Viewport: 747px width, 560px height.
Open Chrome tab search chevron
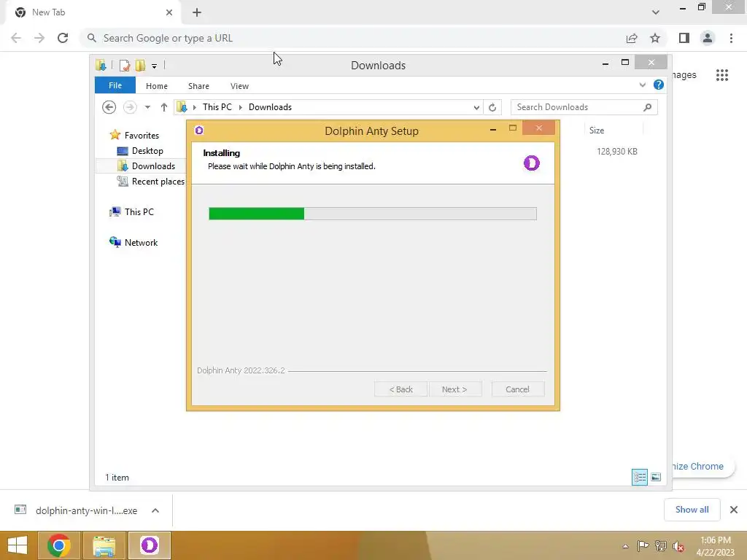656,12
